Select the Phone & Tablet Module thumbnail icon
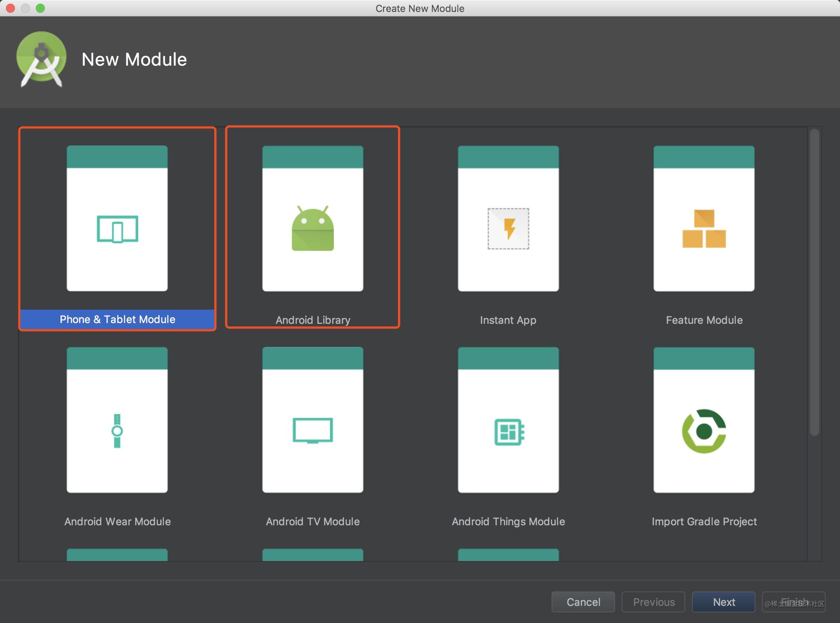 point(117,229)
